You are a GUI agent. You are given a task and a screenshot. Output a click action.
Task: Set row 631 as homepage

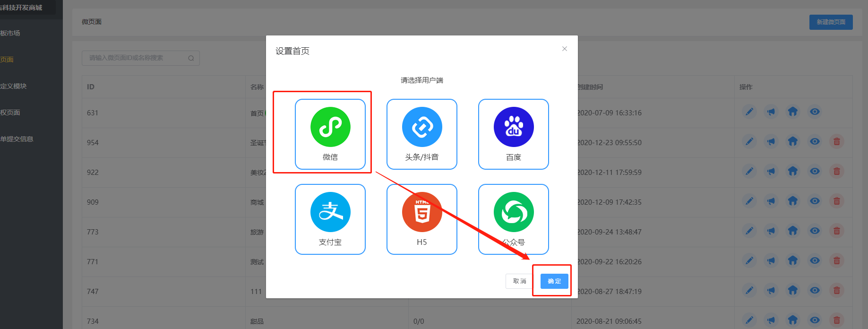point(793,112)
